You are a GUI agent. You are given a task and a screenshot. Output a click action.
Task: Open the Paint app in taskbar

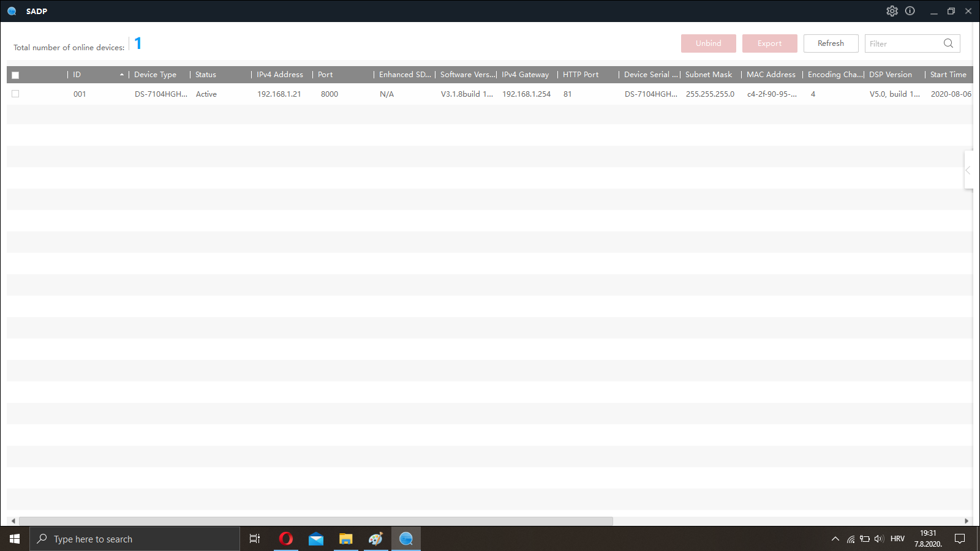pos(375,539)
